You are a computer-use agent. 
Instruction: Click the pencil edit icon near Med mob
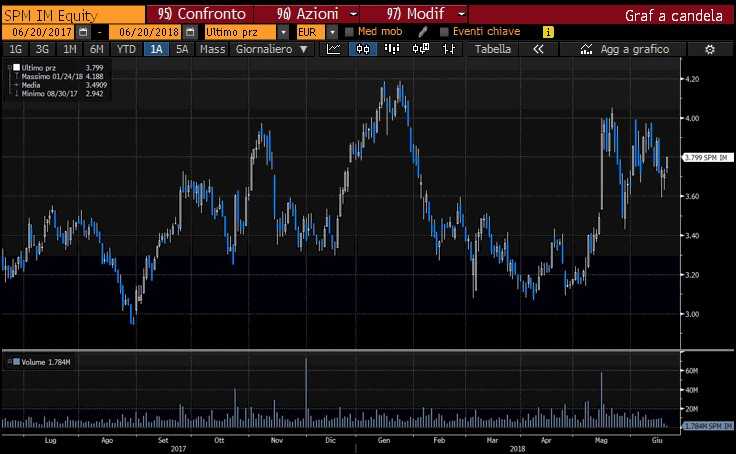point(423,32)
